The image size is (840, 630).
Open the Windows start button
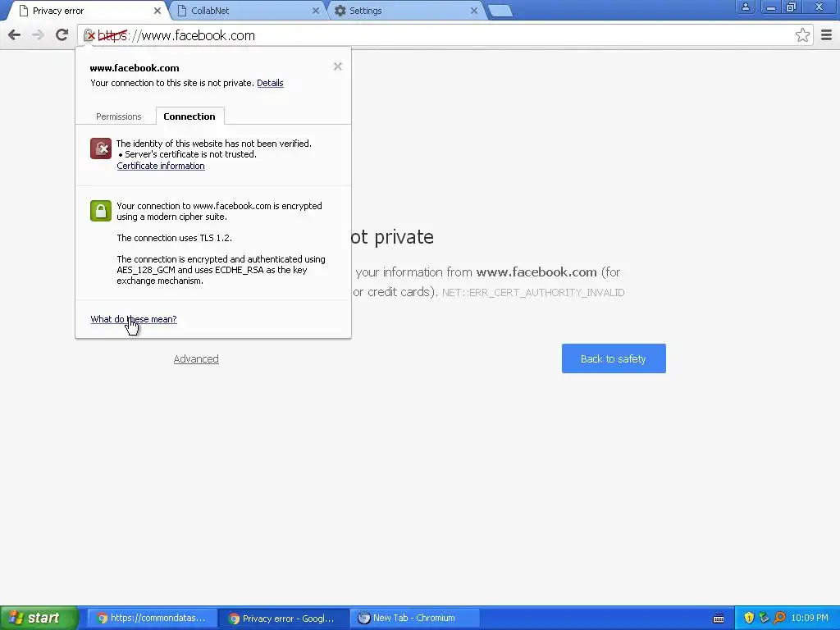click(39, 618)
